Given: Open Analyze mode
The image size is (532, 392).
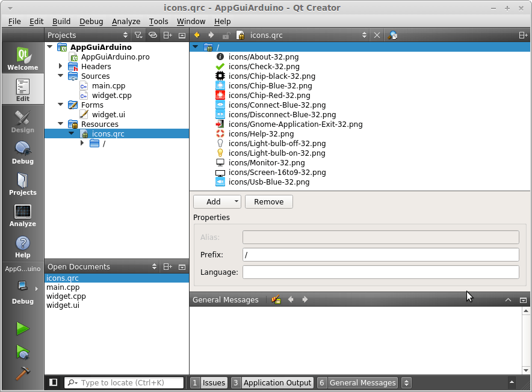Looking at the screenshot, I should tap(23, 215).
